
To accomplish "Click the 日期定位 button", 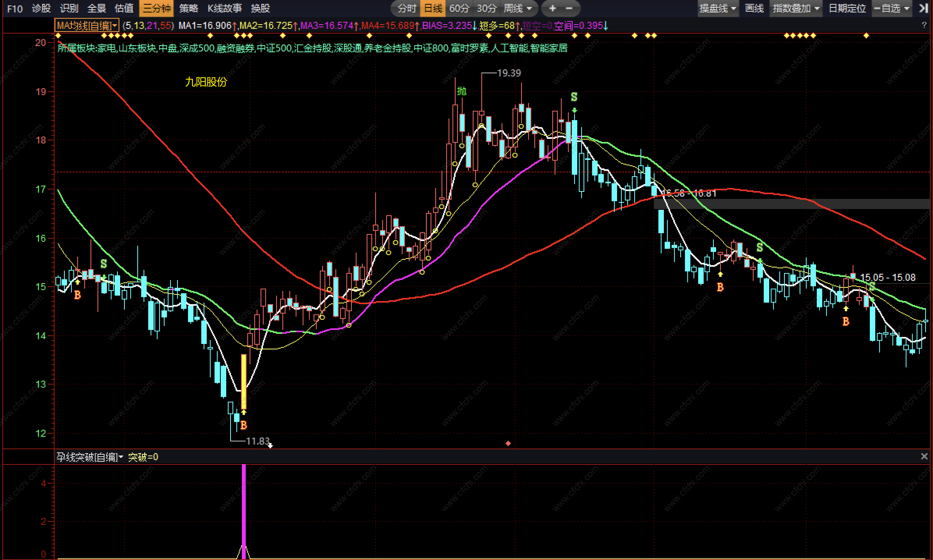I will tap(847, 8).
